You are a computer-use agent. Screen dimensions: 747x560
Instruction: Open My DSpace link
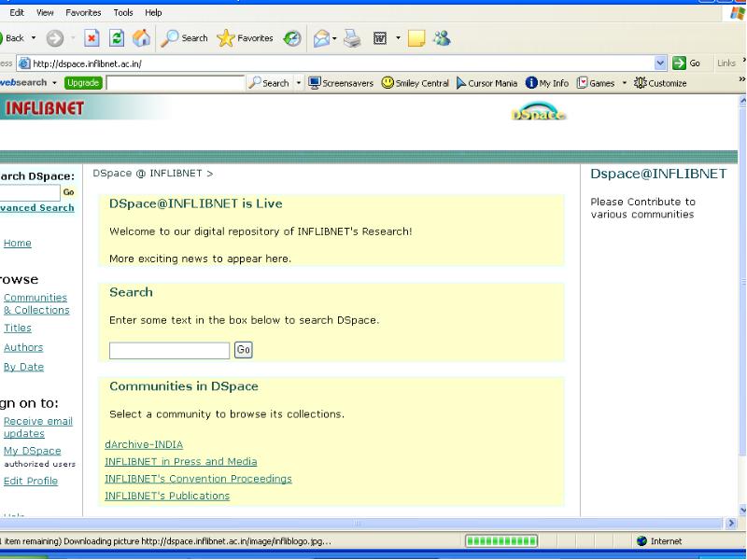click(x=33, y=451)
